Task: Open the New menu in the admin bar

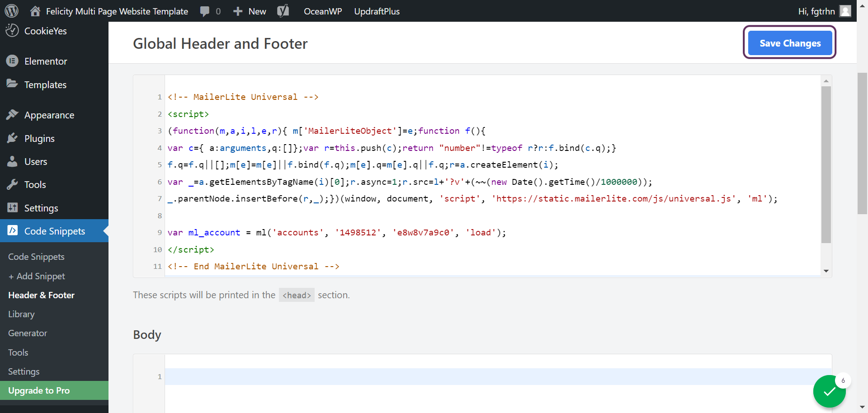Action: click(257, 11)
